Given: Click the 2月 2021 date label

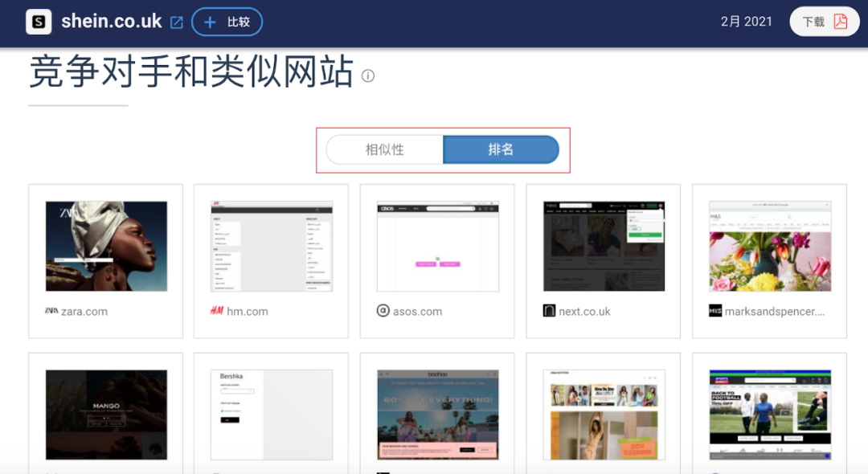Looking at the screenshot, I should tap(746, 22).
